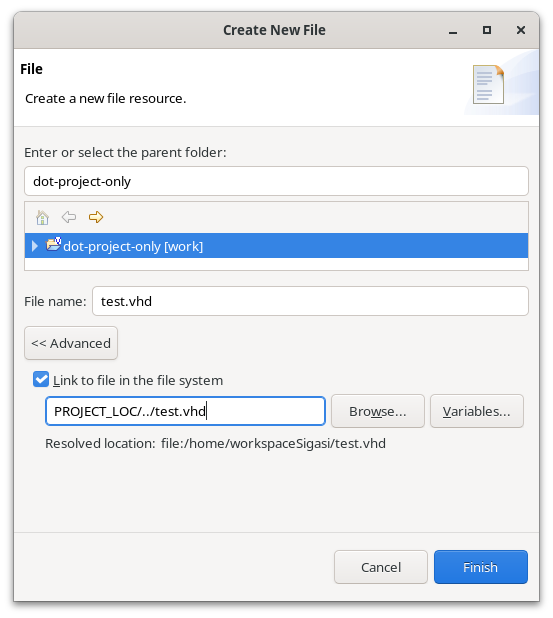Click the PROJECT_LOC link path field

point(185,411)
